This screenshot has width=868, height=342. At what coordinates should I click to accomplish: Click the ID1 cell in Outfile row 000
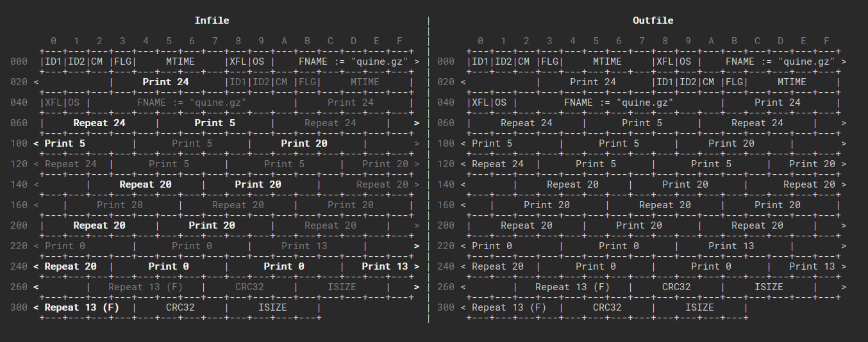[x=479, y=61]
